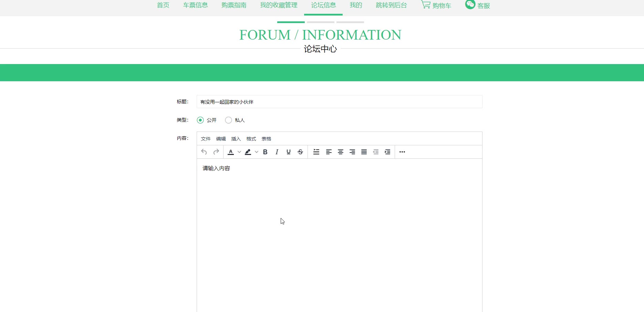Open 论坛信息 navigation tab
The width and height of the screenshot is (644, 312).
point(323,5)
